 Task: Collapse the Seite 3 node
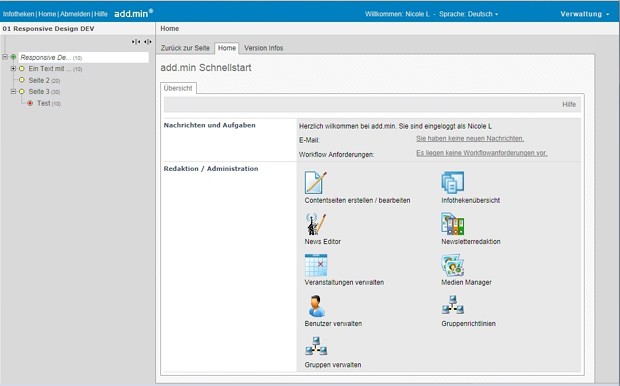[x=13, y=91]
